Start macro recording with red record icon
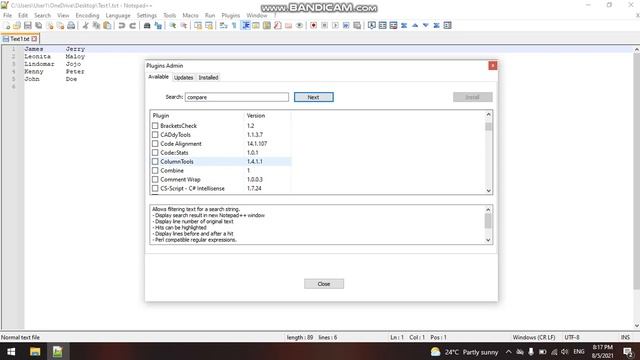Viewport: 640px width, 360px height. click(313, 25)
